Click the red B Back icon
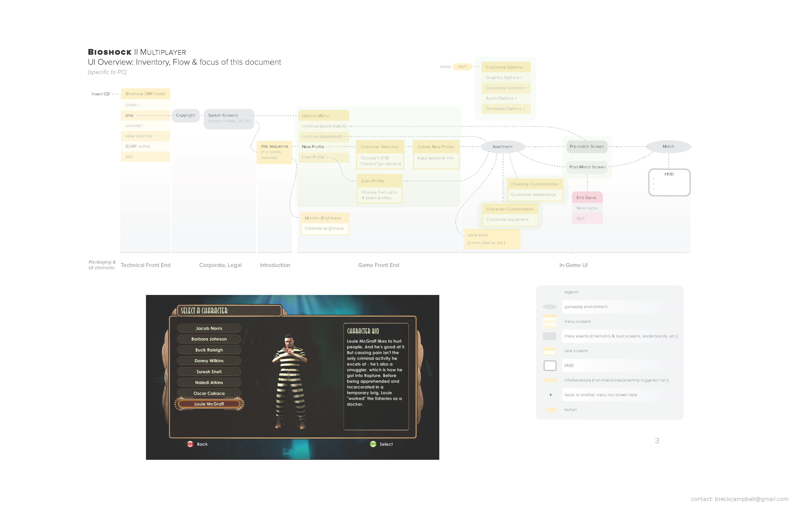Screen dimensions: 812x525 point(190,444)
